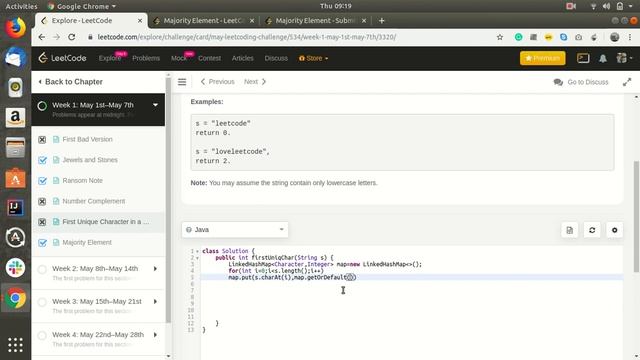
Task: Toggle Ransom Note checkbox
Action: pos(42,181)
